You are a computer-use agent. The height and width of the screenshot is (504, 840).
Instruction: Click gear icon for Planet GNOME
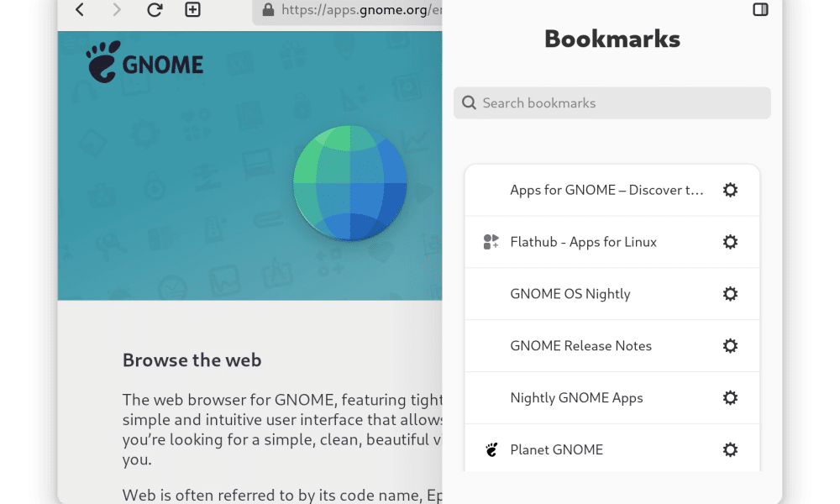730,450
